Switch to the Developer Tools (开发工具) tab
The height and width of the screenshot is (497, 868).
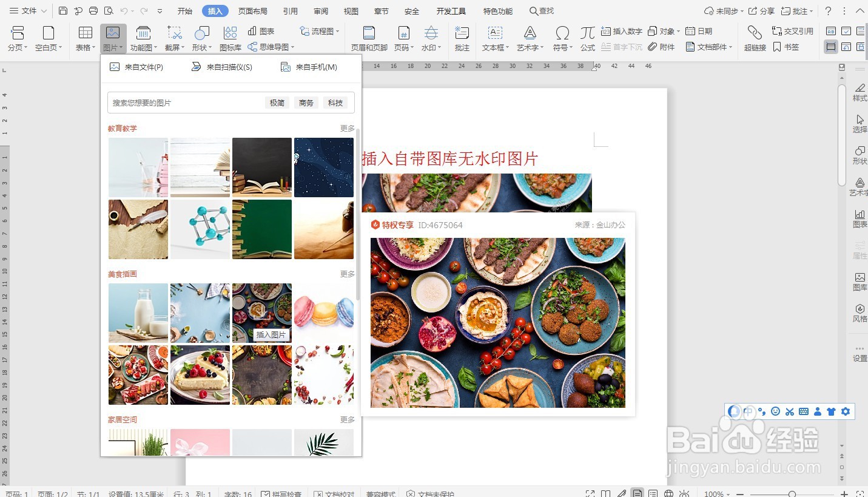pos(451,11)
